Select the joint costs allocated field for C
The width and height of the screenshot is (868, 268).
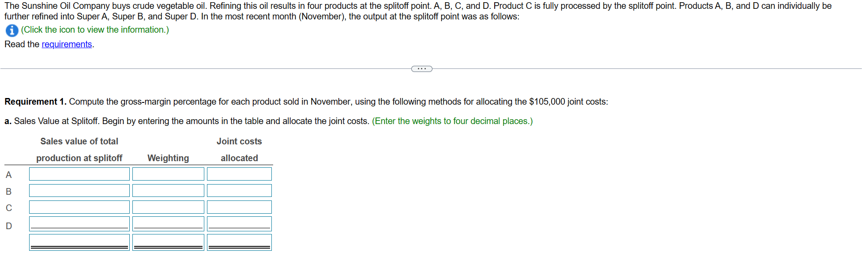pos(239,207)
